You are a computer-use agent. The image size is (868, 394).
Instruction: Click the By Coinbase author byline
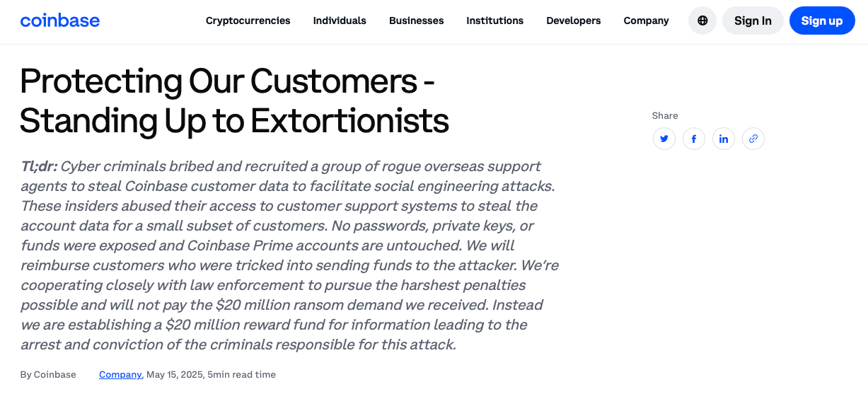point(48,375)
